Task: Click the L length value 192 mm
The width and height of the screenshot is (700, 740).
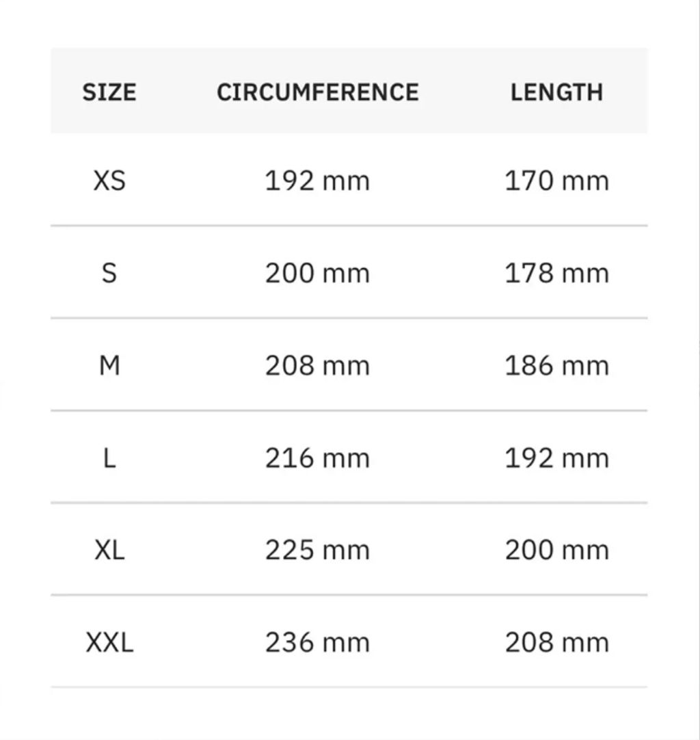Action: pyautogui.click(x=556, y=458)
